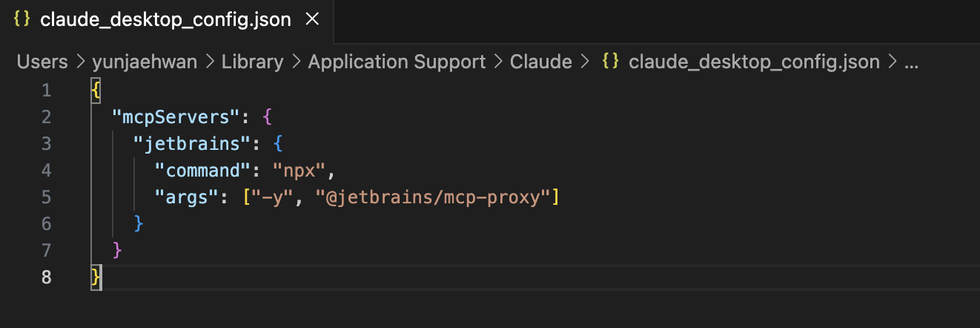980x328 pixels.
Task: Click the "npx" command value
Action: (x=299, y=171)
